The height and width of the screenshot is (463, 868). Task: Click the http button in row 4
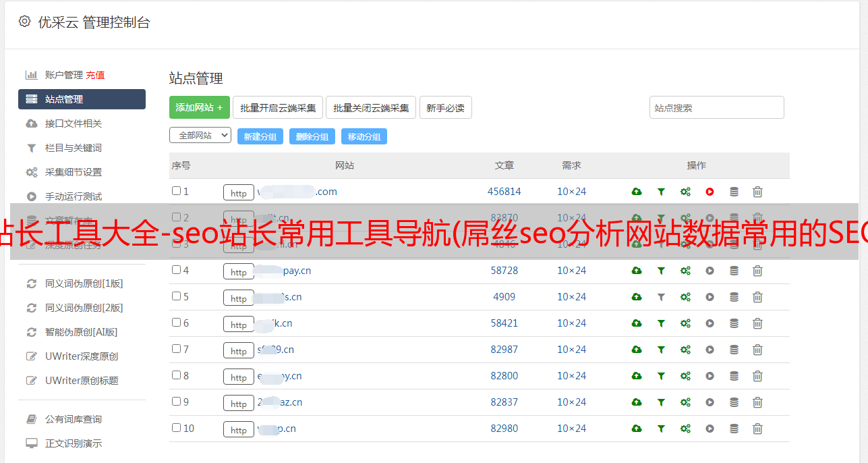[239, 271]
